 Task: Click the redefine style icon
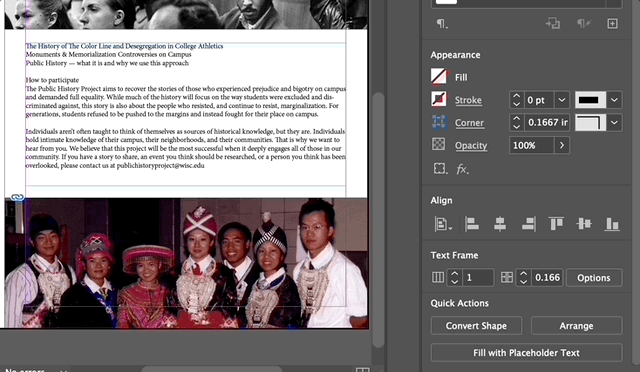coord(553,23)
